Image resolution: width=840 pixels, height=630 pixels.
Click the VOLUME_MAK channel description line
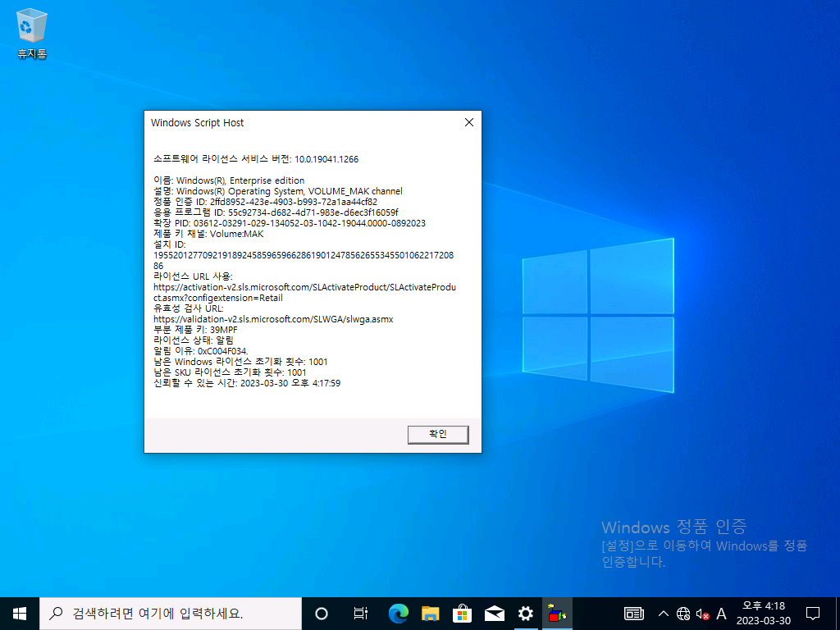pos(277,191)
